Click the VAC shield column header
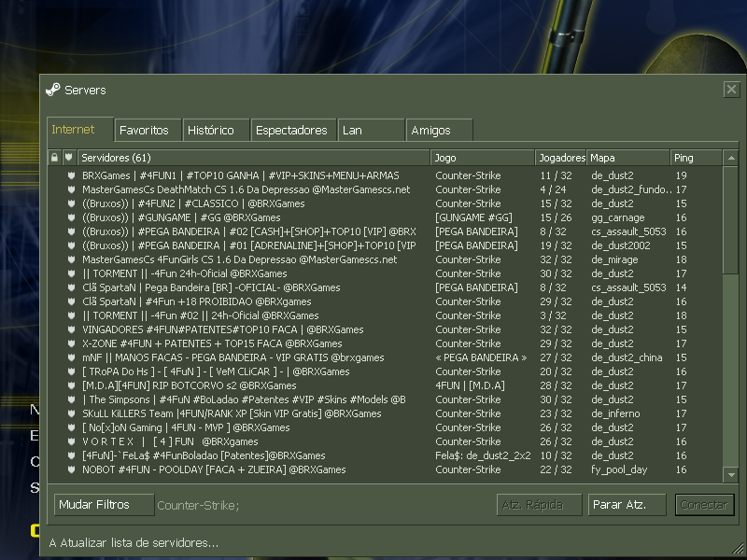Image resolution: width=747 pixels, height=560 pixels. click(68, 157)
